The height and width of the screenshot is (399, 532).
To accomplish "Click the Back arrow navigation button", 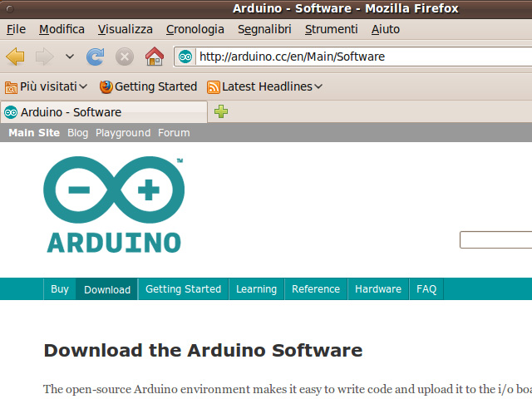I will [x=16, y=57].
